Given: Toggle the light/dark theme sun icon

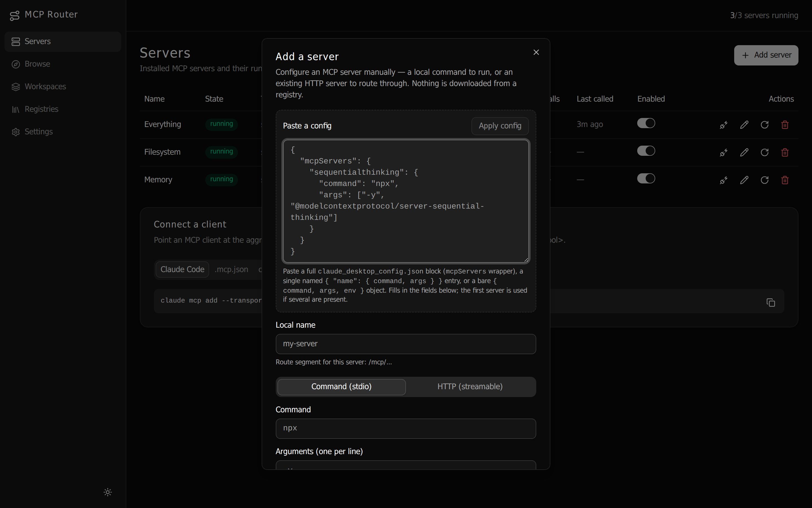Looking at the screenshot, I should click(x=108, y=492).
